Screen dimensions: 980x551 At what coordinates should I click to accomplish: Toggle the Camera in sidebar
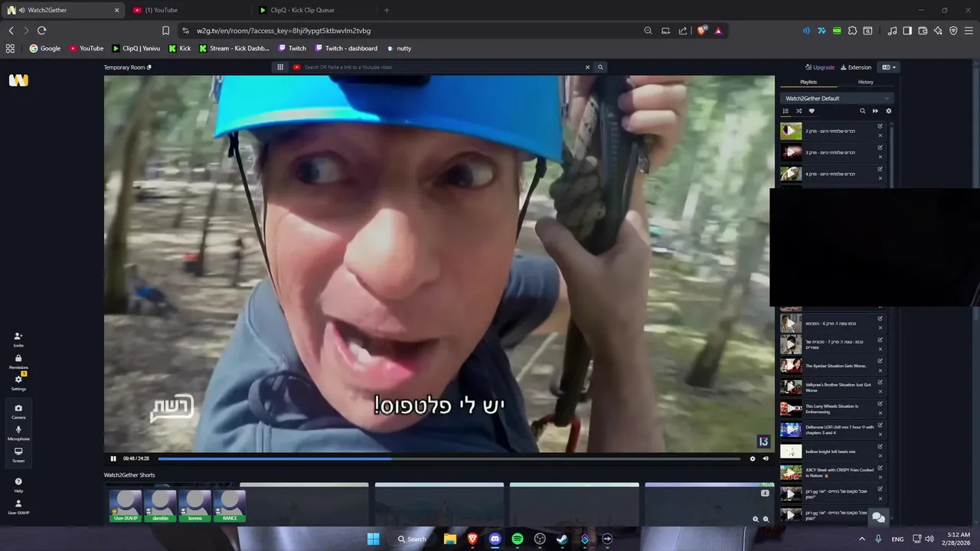tap(18, 411)
